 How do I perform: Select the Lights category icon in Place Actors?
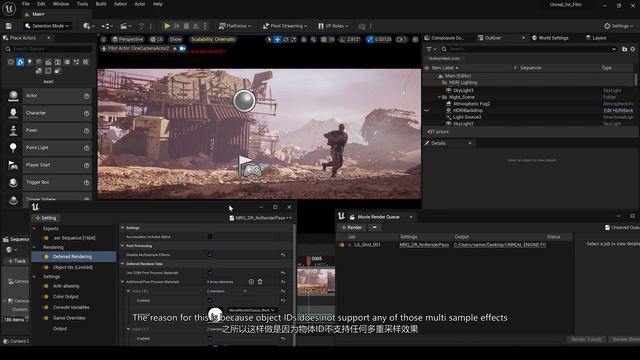[x=29, y=62]
